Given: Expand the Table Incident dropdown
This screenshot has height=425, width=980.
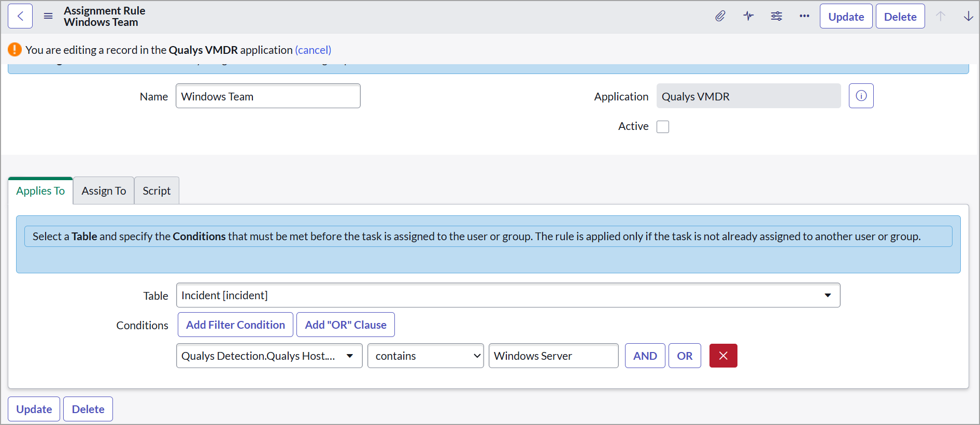Looking at the screenshot, I should [x=508, y=295].
